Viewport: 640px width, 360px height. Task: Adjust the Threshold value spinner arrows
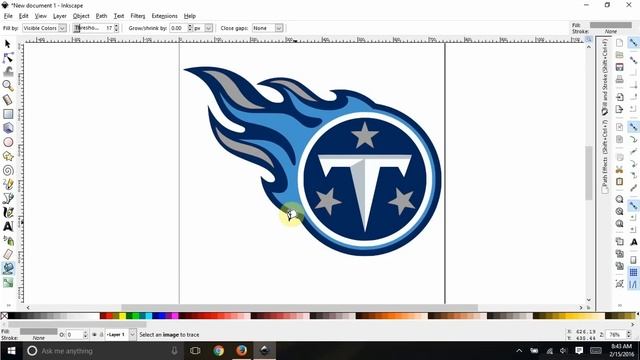pyautogui.click(x=116, y=28)
